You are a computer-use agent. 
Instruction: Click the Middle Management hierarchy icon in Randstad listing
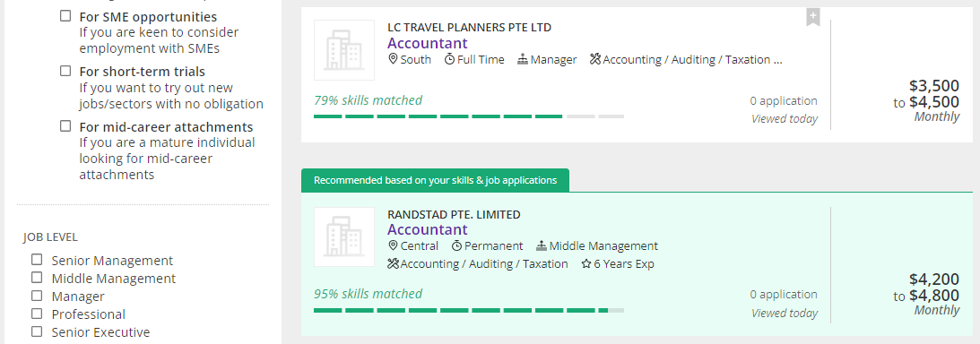(542, 246)
